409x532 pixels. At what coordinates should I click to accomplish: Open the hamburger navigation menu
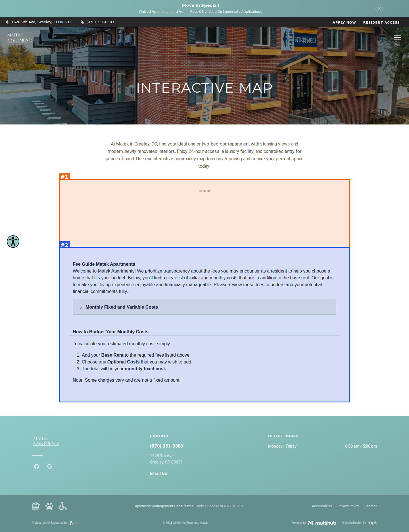coord(397,38)
